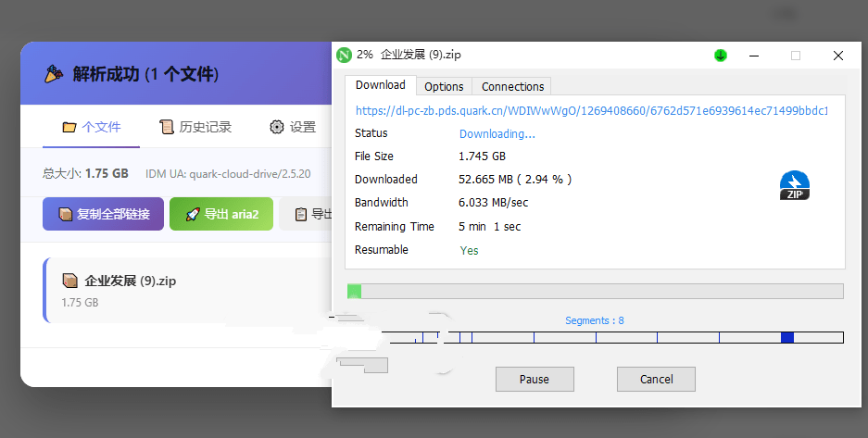The image size is (868, 438).
Task: Click 复制全部链接 copy all links button
Action: [x=103, y=214]
